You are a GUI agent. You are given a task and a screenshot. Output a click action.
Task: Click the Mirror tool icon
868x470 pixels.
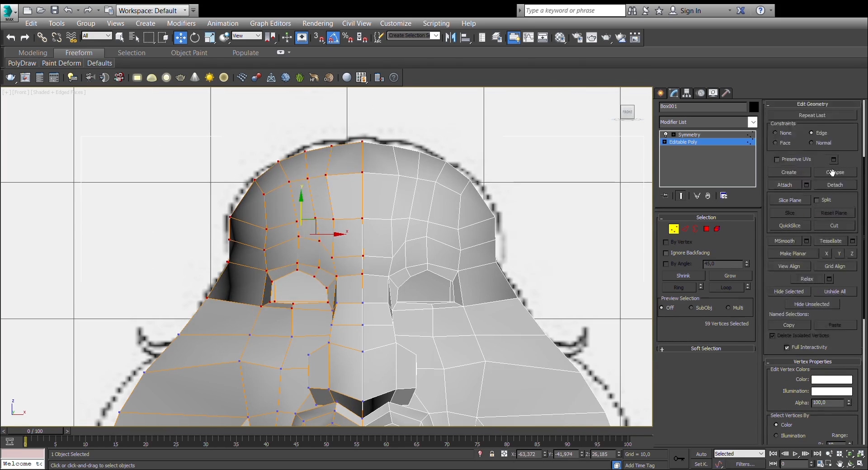(450, 38)
